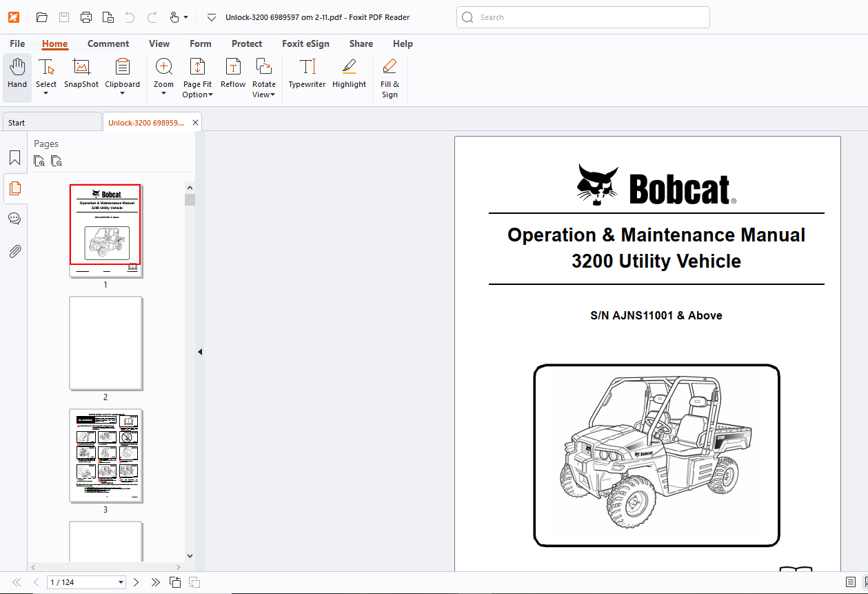Open the Form ribbon tab
868x594 pixels.
pos(201,43)
